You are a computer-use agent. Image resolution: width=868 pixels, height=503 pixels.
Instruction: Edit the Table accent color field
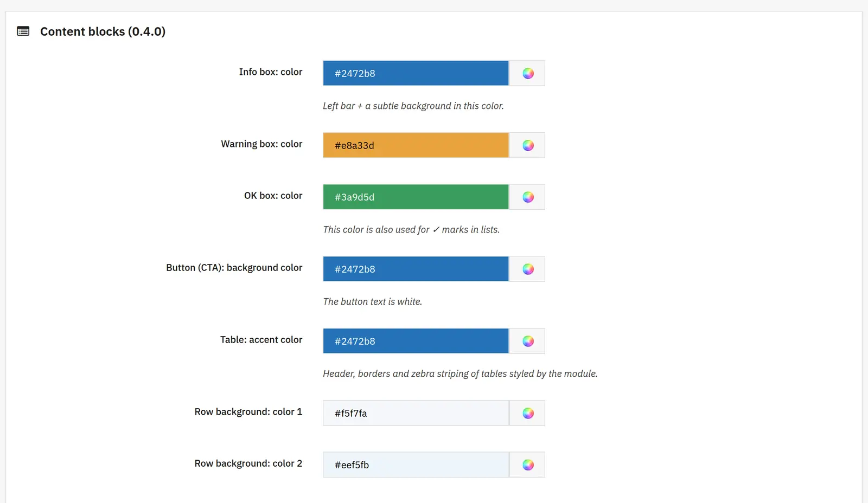416,341
